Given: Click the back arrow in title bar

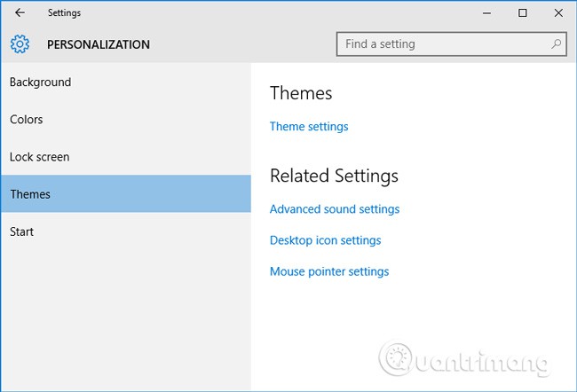Looking at the screenshot, I should click(x=20, y=13).
